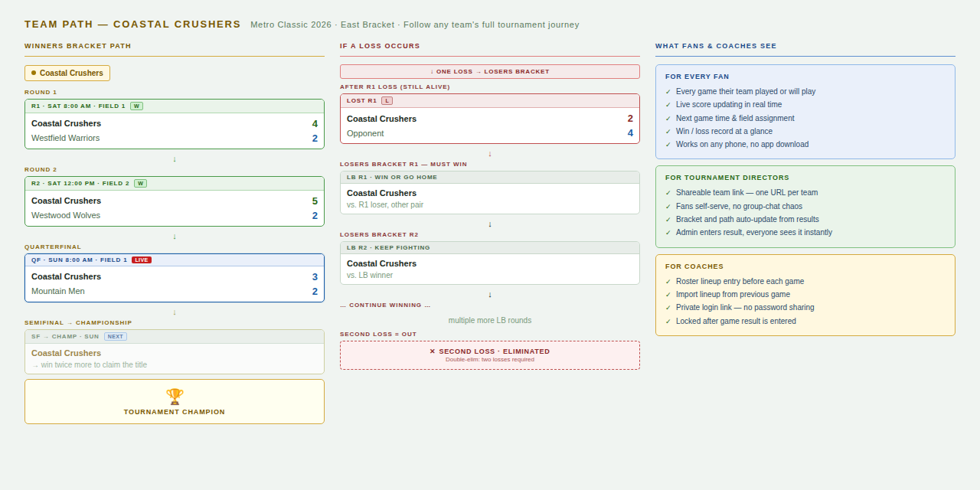Click Westwood Wolves in Round 2 game
Image resolution: width=980 pixels, height=490 pixels.
coord(66,216)
